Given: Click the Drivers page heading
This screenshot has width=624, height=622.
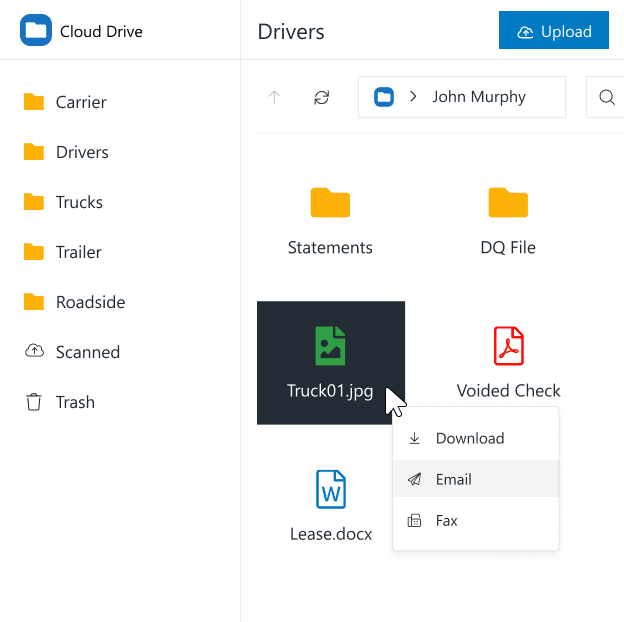Looking at the screenshot, I should click(291, 31).
